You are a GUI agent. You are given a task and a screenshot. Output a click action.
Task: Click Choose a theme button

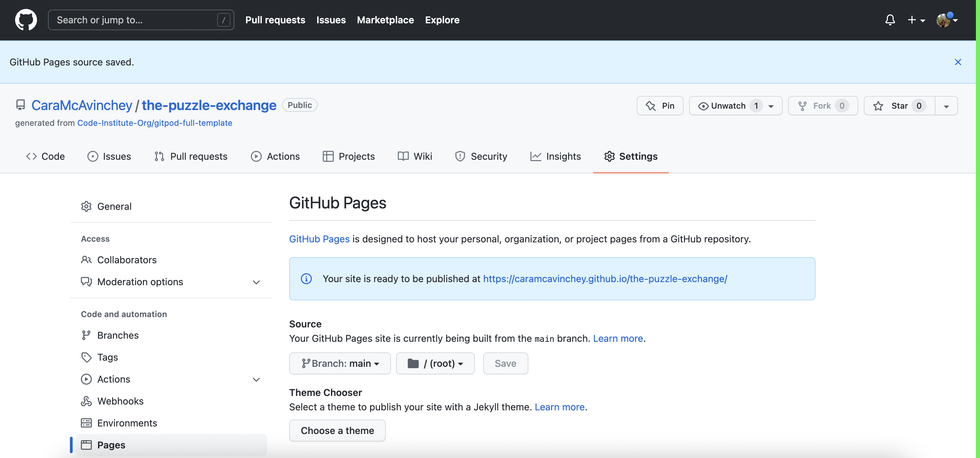(x=337, y=430)
